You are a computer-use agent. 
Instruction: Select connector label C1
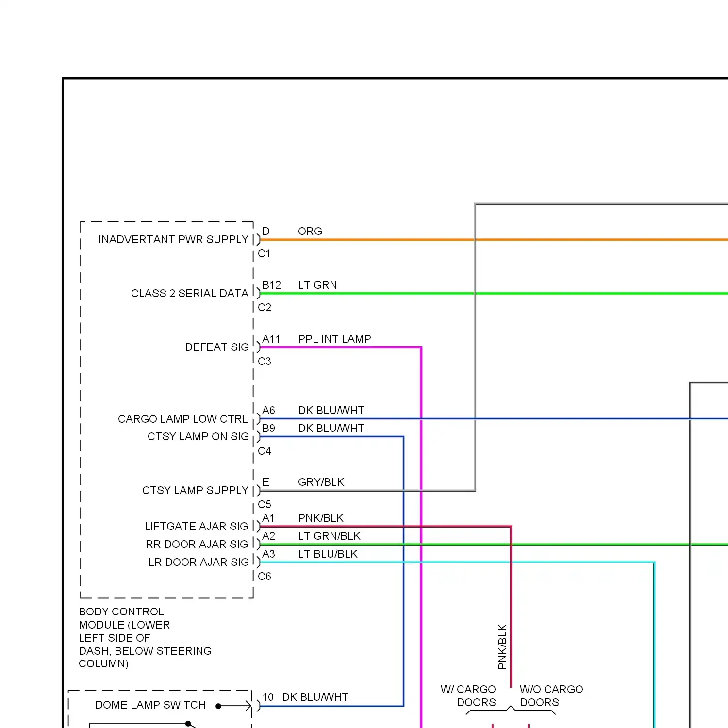265,253
